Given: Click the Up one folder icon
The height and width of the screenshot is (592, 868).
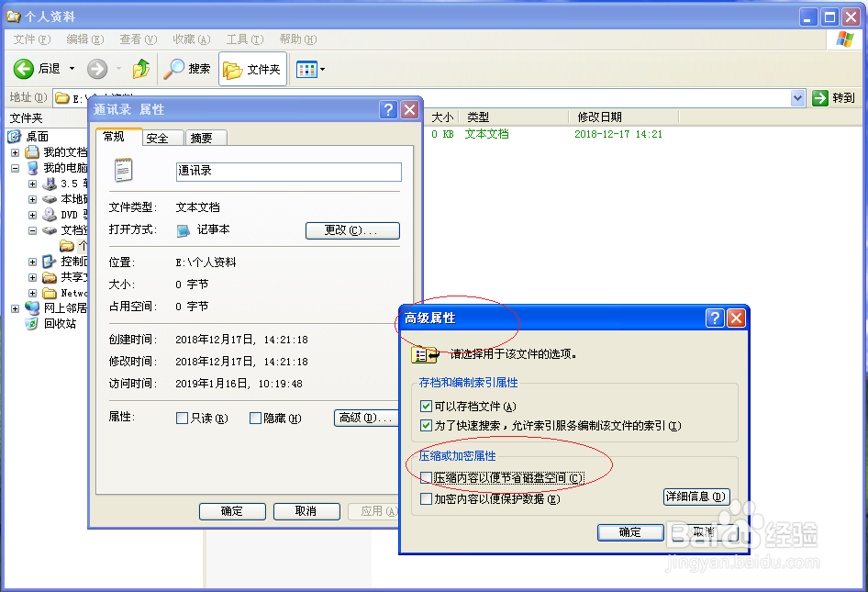Looking at the screenshot, I should (x=141, y=69).
